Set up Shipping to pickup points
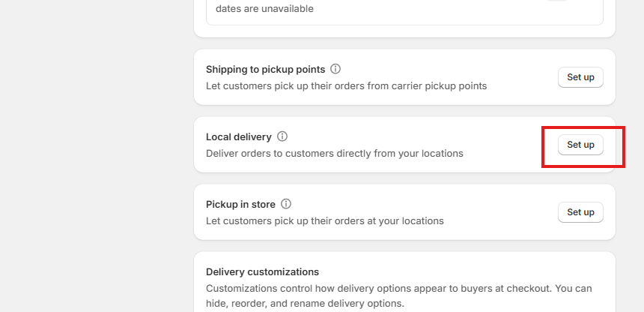The image size is (644, 312). 580,77
